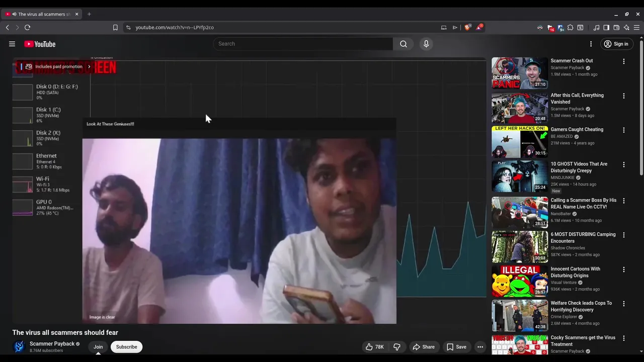Click the video player area to pause

click(250, 191)
